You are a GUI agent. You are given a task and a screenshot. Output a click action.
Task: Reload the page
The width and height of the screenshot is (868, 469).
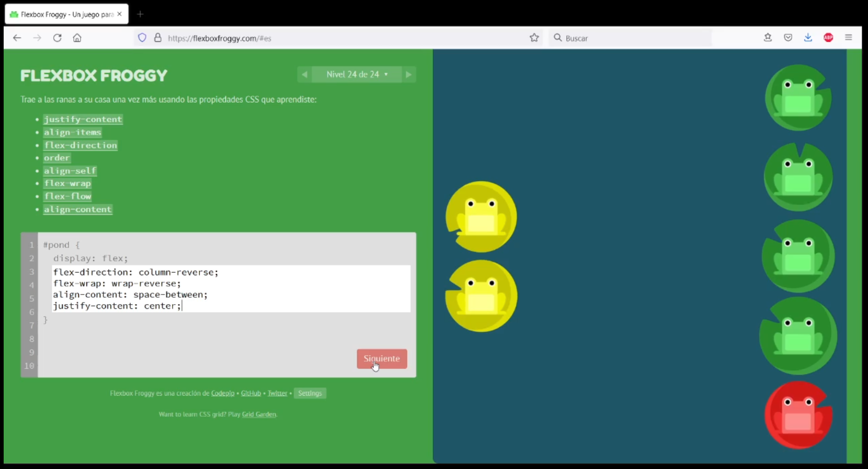[58, 38]
